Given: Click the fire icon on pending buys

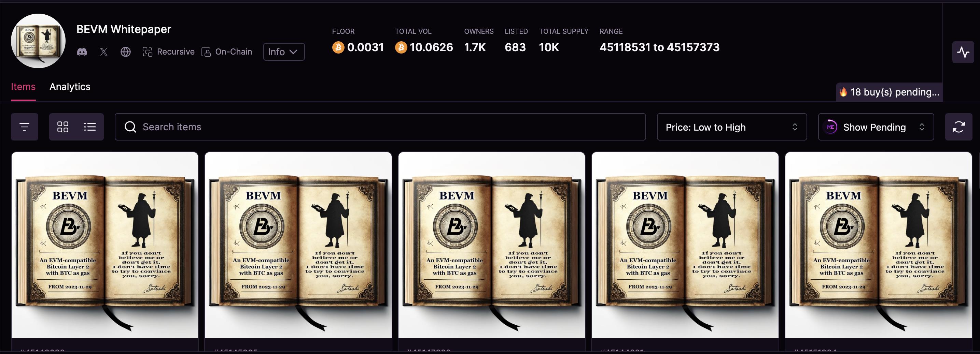Looking at the screenshot, I should [x=843, y=92].
